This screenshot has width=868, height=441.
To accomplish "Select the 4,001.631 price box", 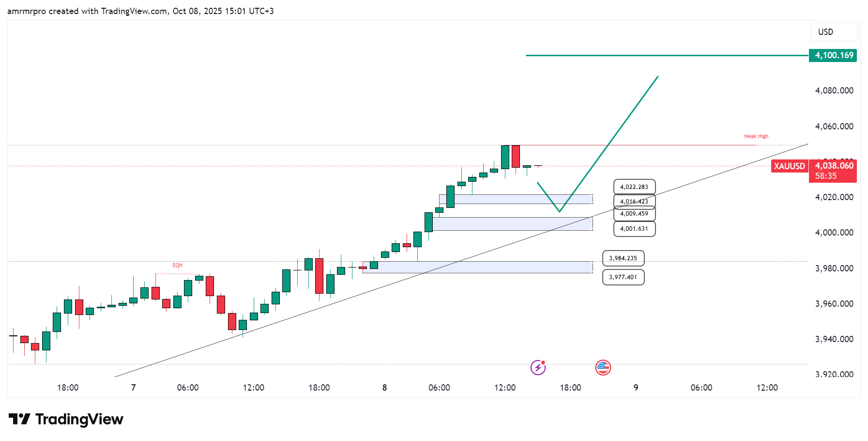I will point(634,229).
